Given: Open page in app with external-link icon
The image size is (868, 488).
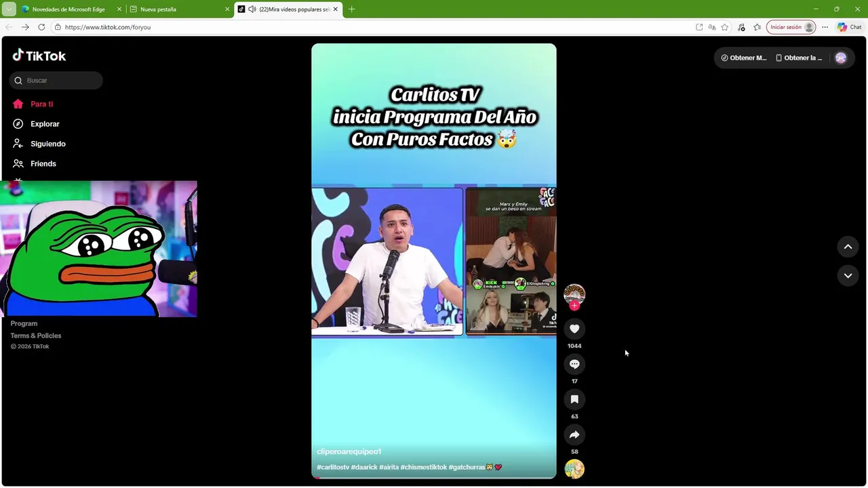Looking at the screenshot, I should click(x=699, y=27).
